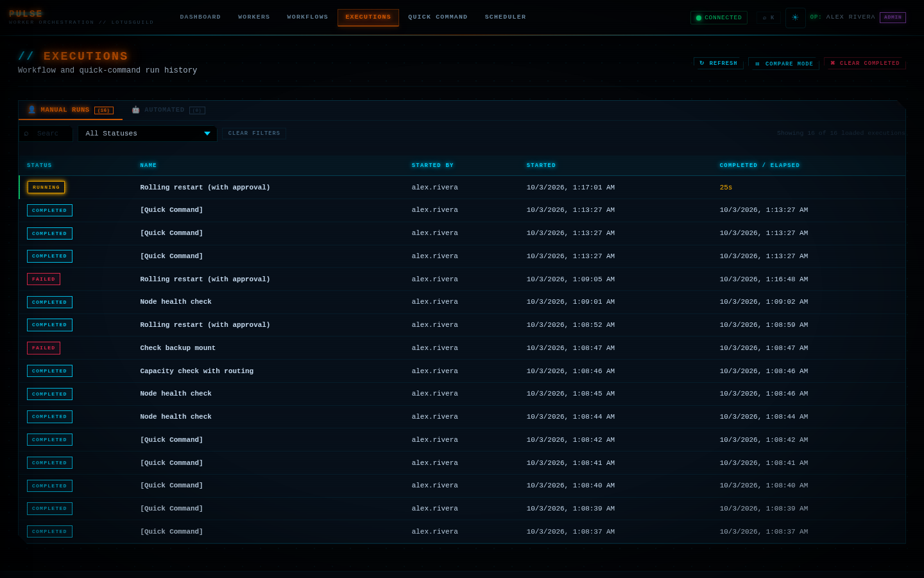
Task: Click the ADMIN role badge
Action: 893,17
